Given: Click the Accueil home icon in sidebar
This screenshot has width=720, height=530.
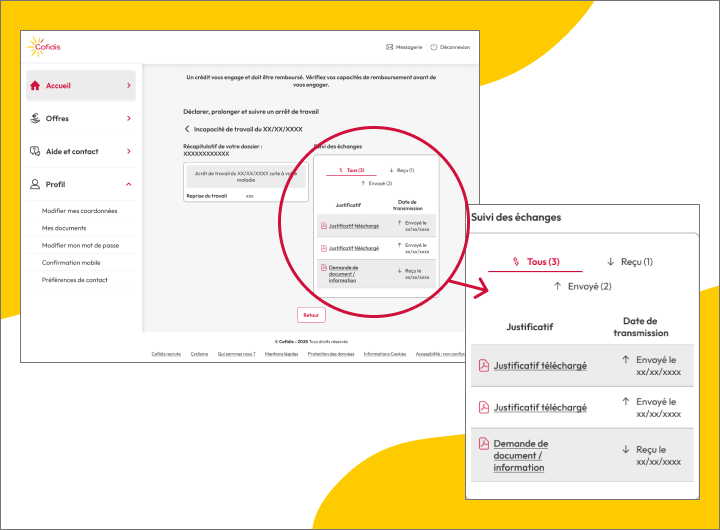Looking at the screenshot, I should 36,86.
